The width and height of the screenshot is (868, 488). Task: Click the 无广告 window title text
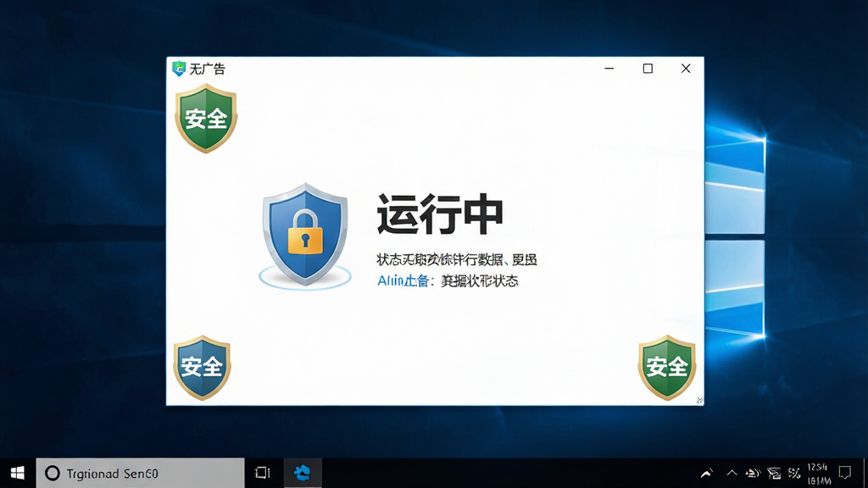click(x=208, y=69)
